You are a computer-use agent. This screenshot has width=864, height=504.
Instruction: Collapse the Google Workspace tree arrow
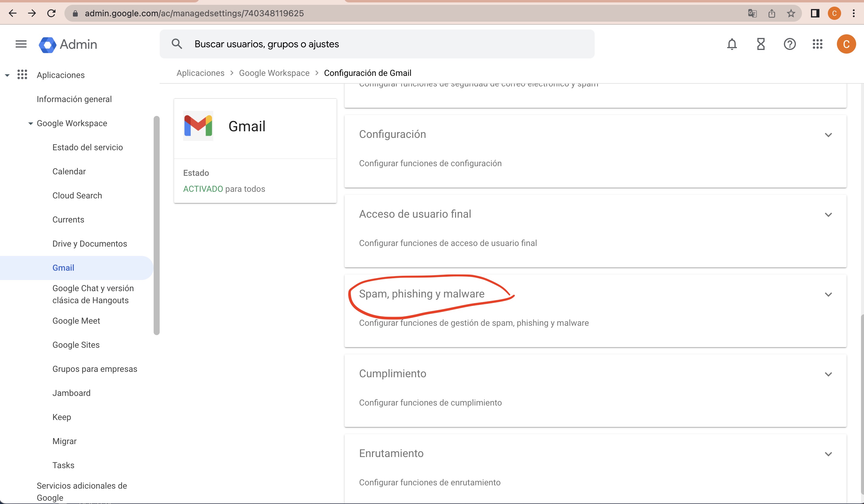[x=30, y=123]
